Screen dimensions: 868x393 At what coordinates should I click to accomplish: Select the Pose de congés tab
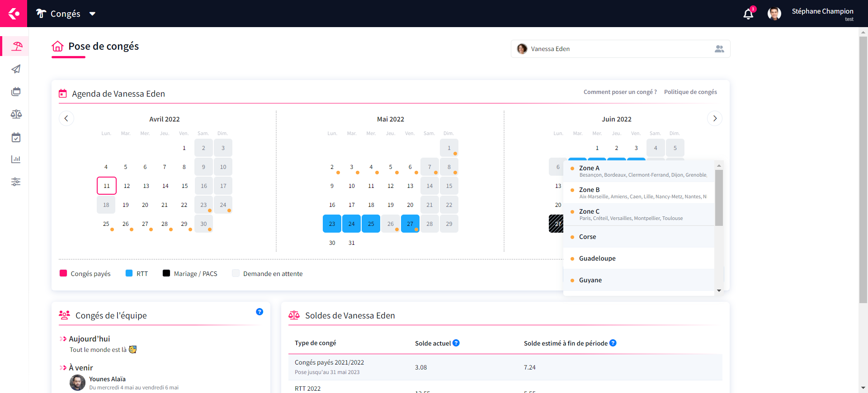(x=104, y=46)
